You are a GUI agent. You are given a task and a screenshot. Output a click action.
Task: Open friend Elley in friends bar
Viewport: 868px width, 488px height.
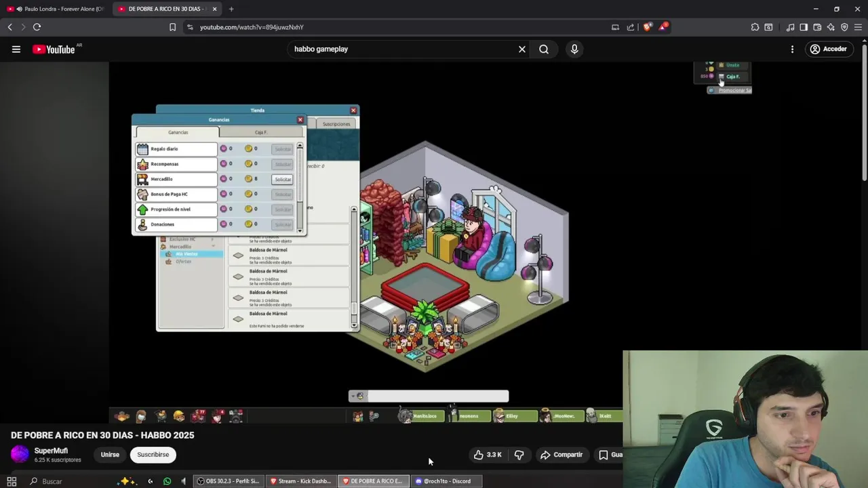pos(515,416)
